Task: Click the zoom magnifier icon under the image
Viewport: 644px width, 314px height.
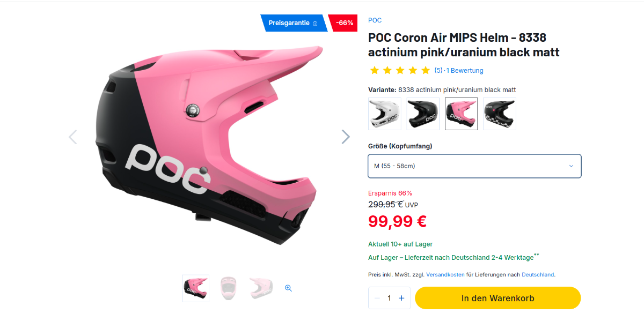Action: pyautogui.click(x=288, y=288)
